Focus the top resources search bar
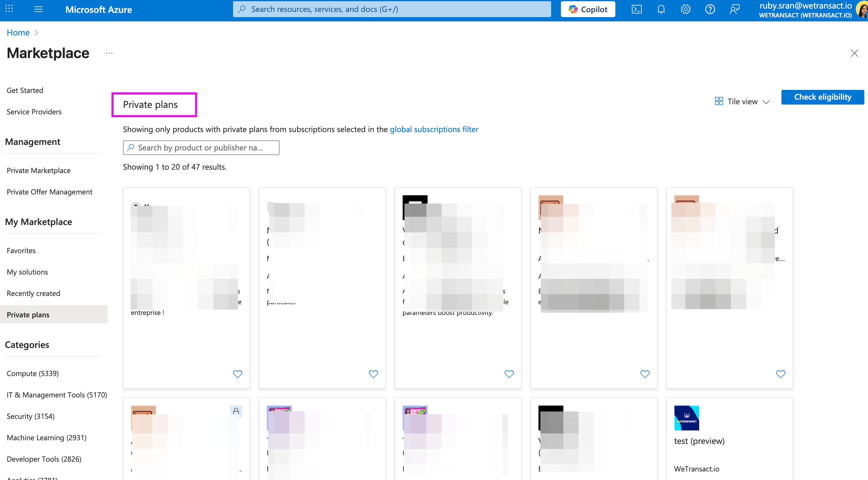This screenshot has width=868, height=480. tap(392, 9)
